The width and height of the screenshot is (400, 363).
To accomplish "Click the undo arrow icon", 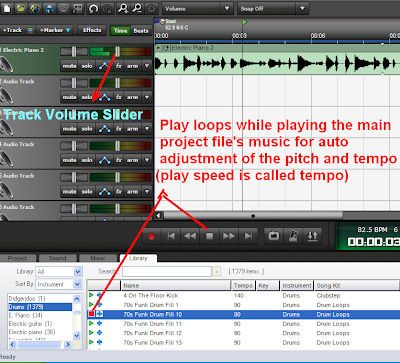I will click(x=93, y=8).
